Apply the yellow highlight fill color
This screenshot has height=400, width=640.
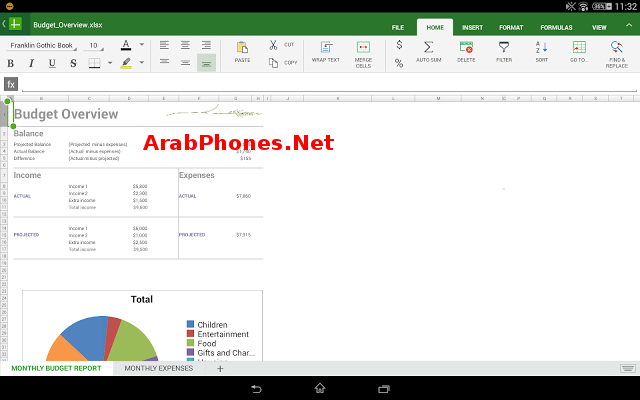point(126,63)
